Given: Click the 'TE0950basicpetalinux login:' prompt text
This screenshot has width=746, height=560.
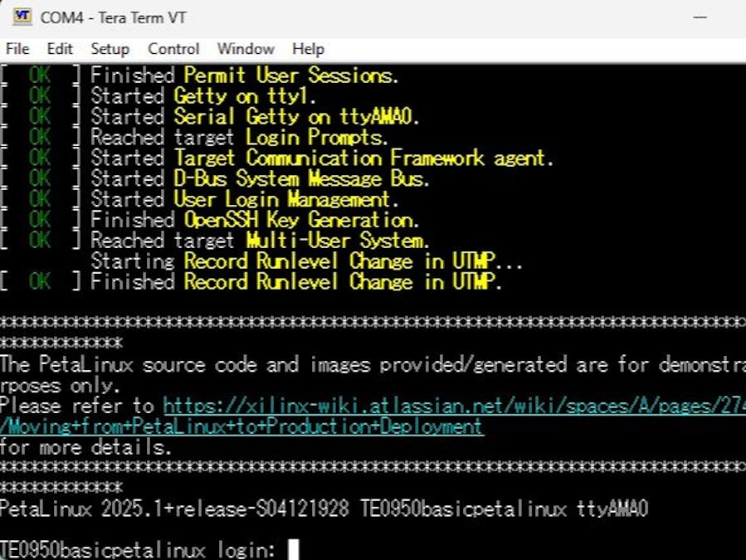Looking at the screenshot, I should (138, 550).
